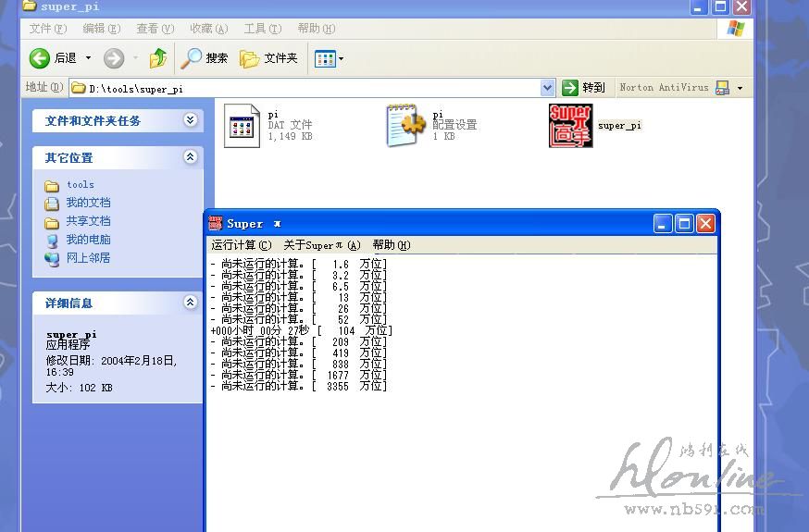Select the pi DAT file icon
This screenshot has height=532, width=809.
pos(242,126)
